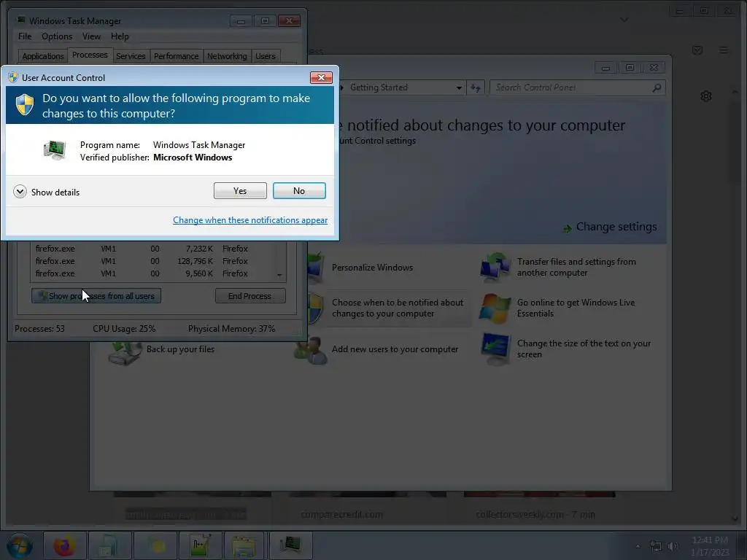747x560 pixels.
Task: Click Yes in User Account Control dialog
Action: click(240, 191)
